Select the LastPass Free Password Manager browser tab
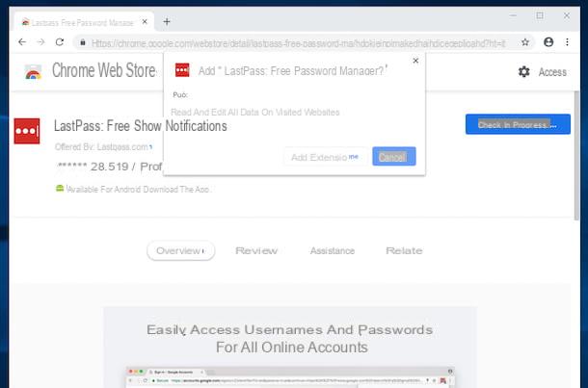The width and height of the screenshot is (588, 388). 85,22
